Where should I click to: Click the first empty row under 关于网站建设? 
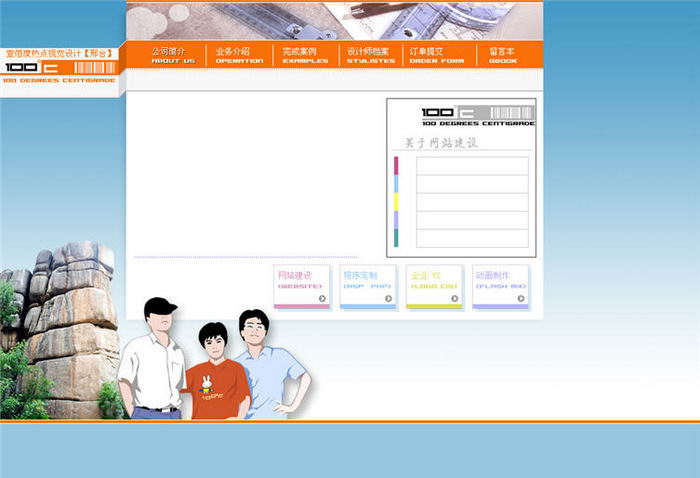pos(472,166)
